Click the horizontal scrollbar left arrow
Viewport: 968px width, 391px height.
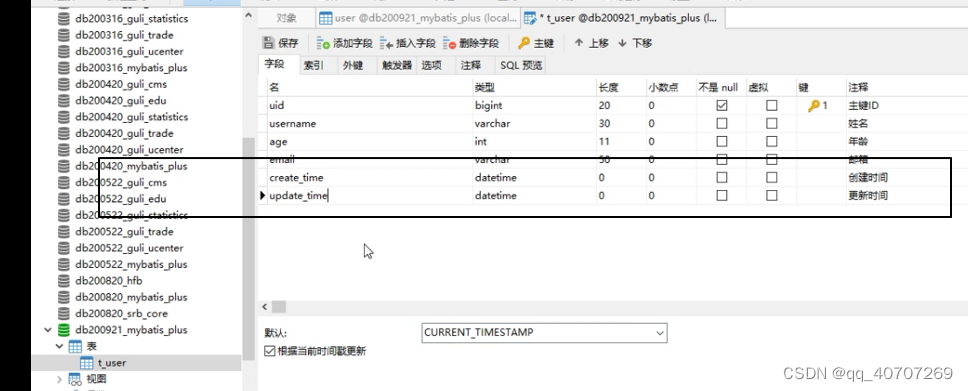click(x=265, y=307)
